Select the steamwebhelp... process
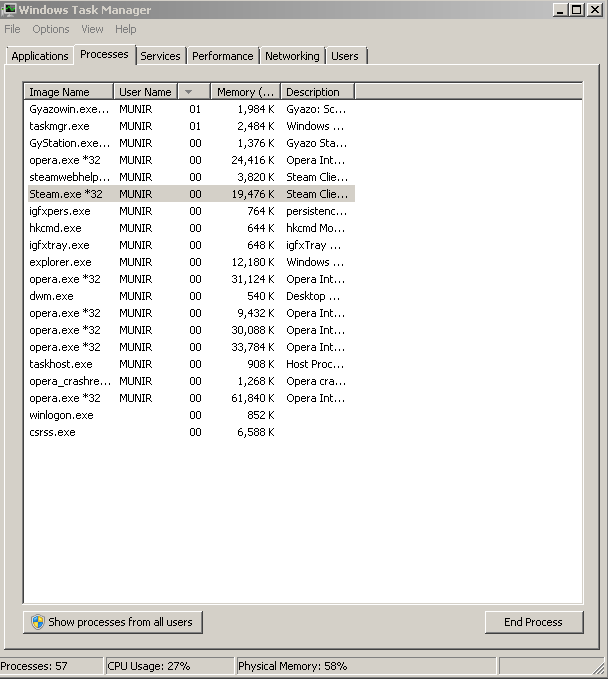Image resolution: width=608 pixels, height=679 pixels. [191, 177]
